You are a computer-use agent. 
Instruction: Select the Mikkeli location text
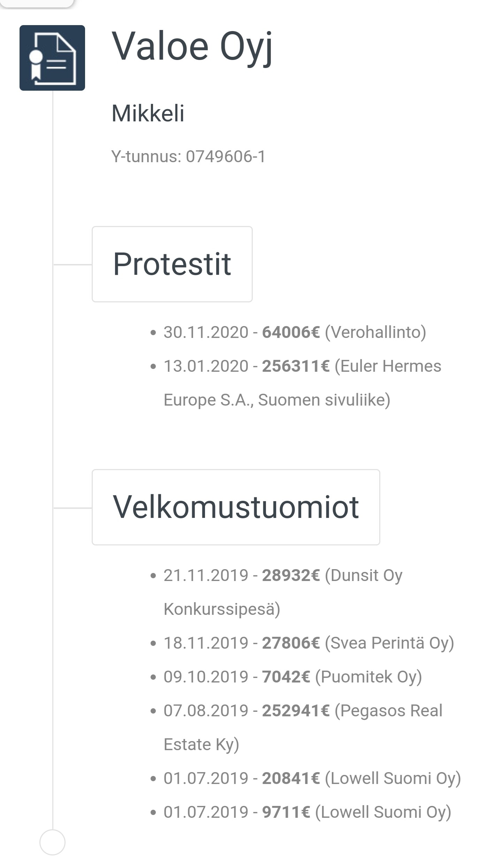(148, 113)
